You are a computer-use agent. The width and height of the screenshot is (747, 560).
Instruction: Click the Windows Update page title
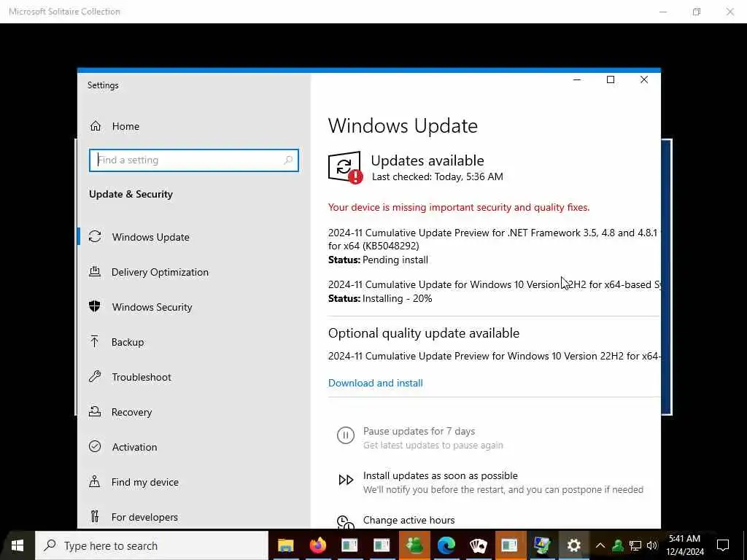tap(403, 125)
